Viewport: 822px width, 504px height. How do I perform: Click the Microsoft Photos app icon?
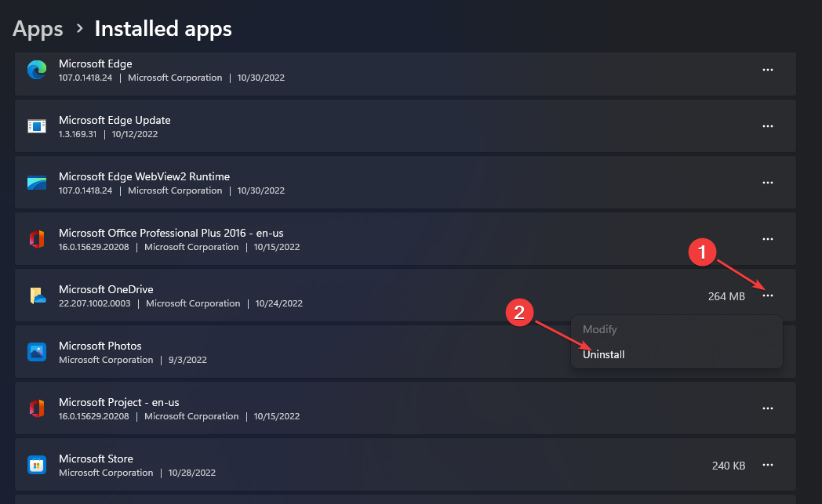(x=37, y=352)
